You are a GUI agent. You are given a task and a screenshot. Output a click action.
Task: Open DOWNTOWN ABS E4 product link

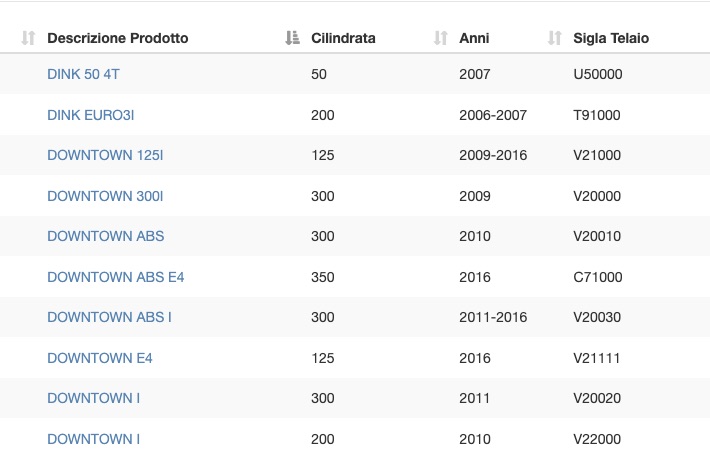(115, 277)
